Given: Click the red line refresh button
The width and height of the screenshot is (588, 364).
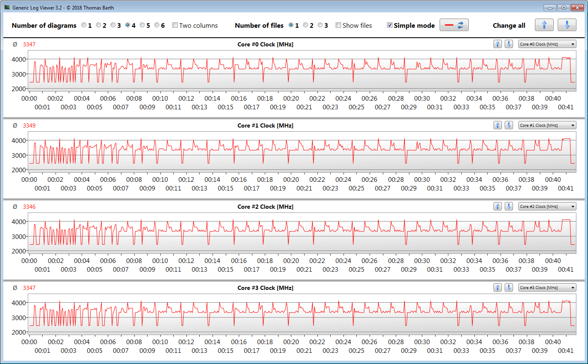Looking at the screenshot, I should pos(454,25).
